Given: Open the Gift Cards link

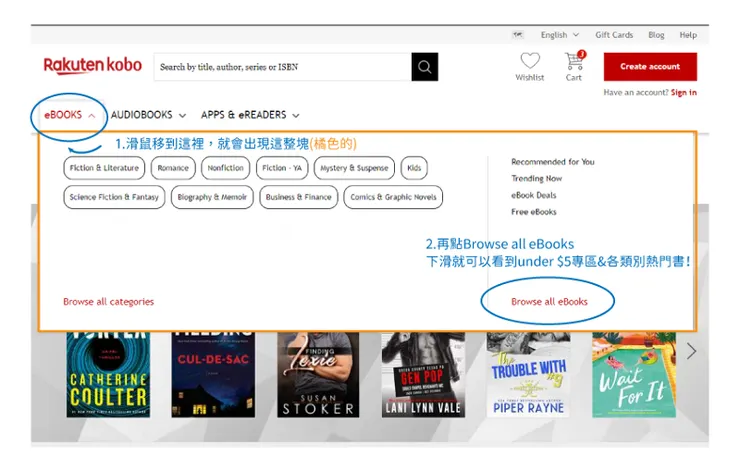Looking at the screenshot, I should [x=614, y=35].
